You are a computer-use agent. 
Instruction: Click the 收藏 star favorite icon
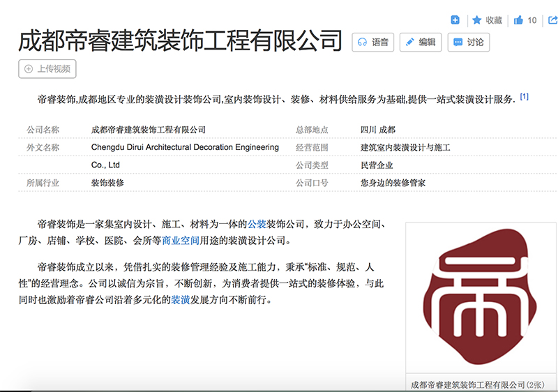point(477,20)
